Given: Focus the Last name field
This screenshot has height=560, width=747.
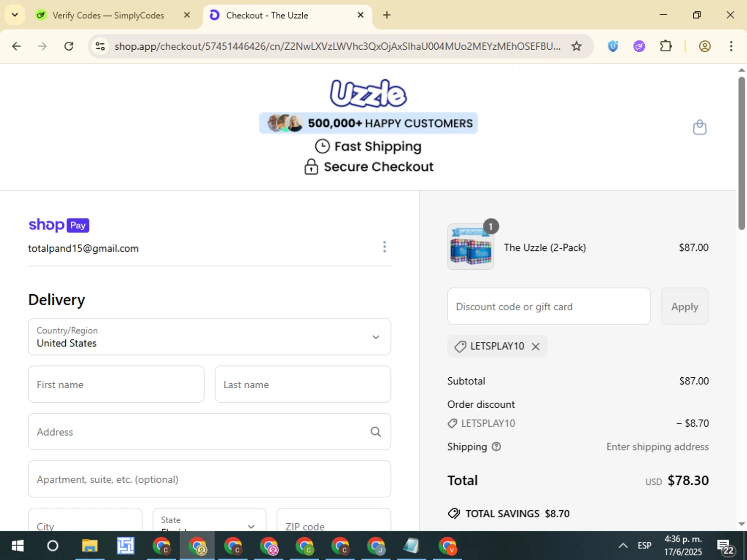Looking at the screenshot, I should (303, 384).
